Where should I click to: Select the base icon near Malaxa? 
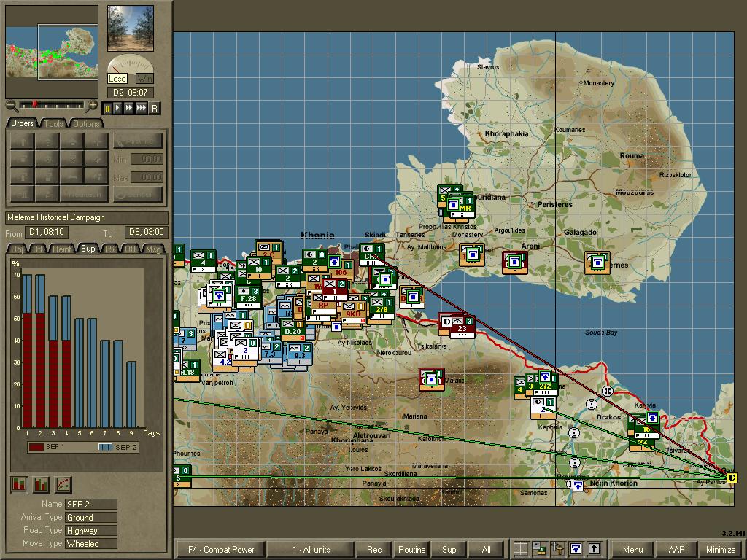click(x=432, y=379)
